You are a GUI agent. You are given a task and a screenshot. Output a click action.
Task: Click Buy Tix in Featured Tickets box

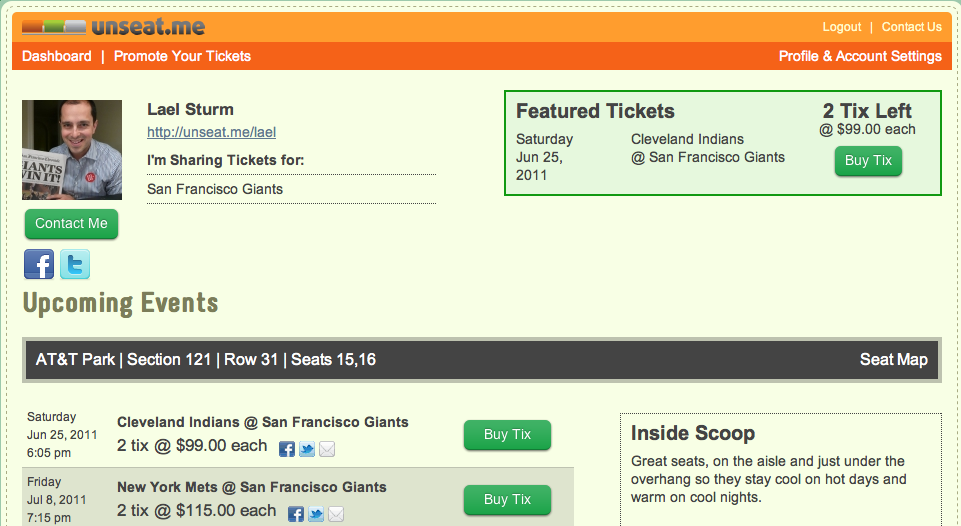pos(868,161)
